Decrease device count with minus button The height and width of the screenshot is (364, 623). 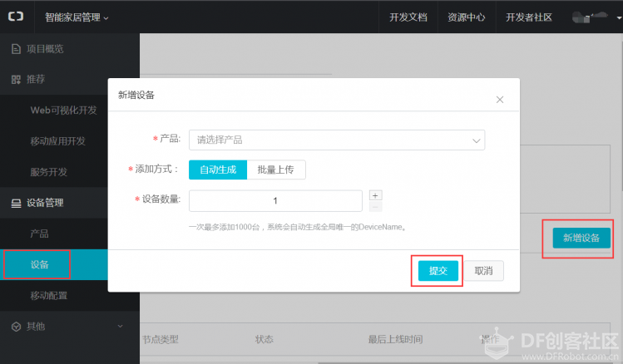(x=375, y=206)
